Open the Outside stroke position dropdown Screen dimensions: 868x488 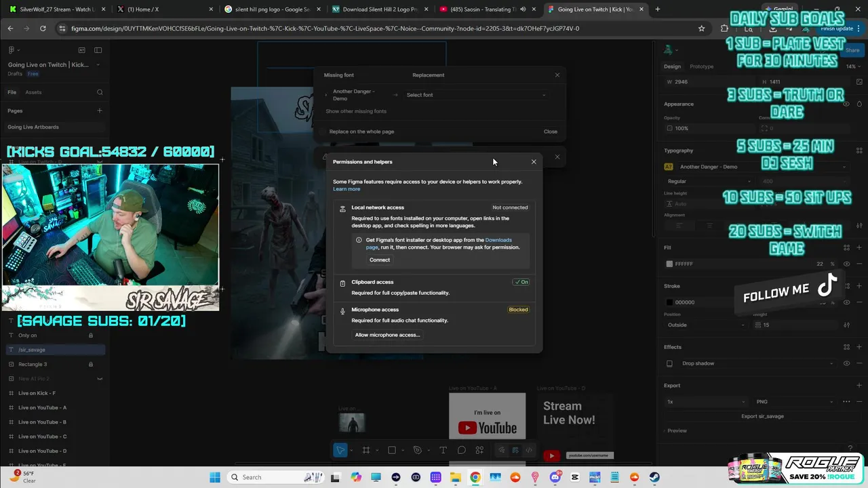point(705,325)
